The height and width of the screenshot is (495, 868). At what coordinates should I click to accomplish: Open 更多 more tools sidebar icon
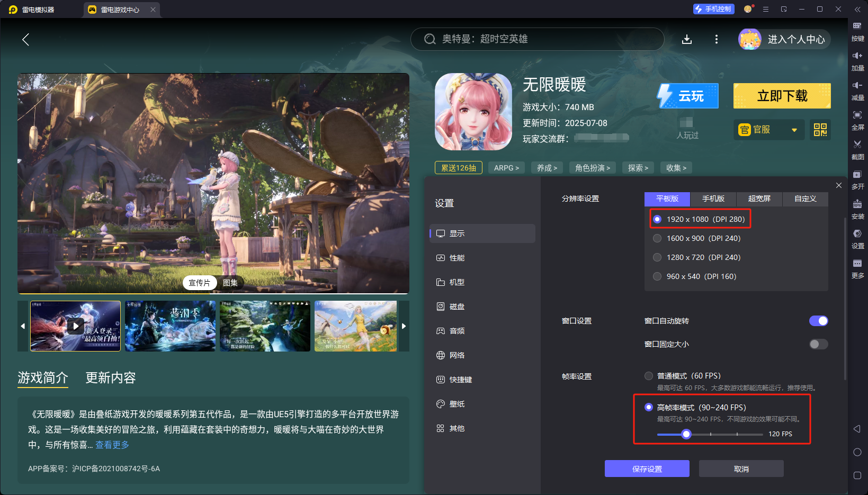(857, 269)
